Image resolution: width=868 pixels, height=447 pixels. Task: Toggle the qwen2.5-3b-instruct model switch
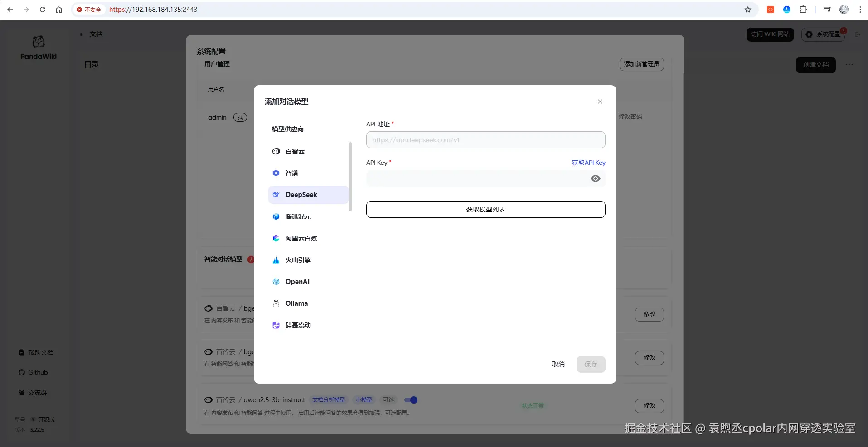411,400
